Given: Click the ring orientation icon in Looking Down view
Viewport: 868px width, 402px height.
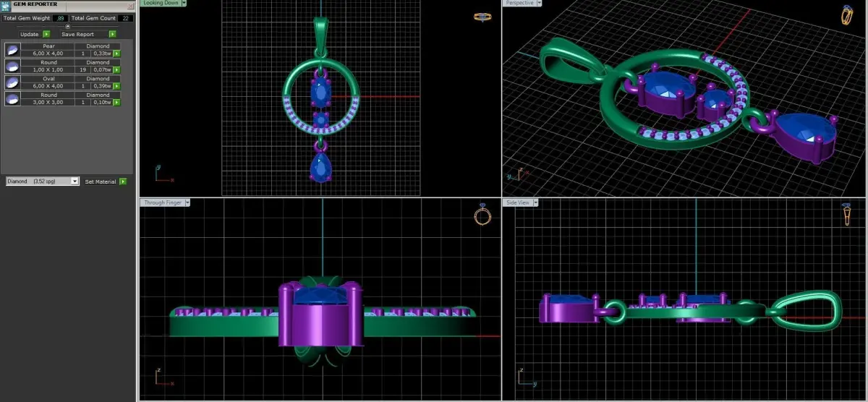Looking at the screenshot, I should tap(482, 16).
